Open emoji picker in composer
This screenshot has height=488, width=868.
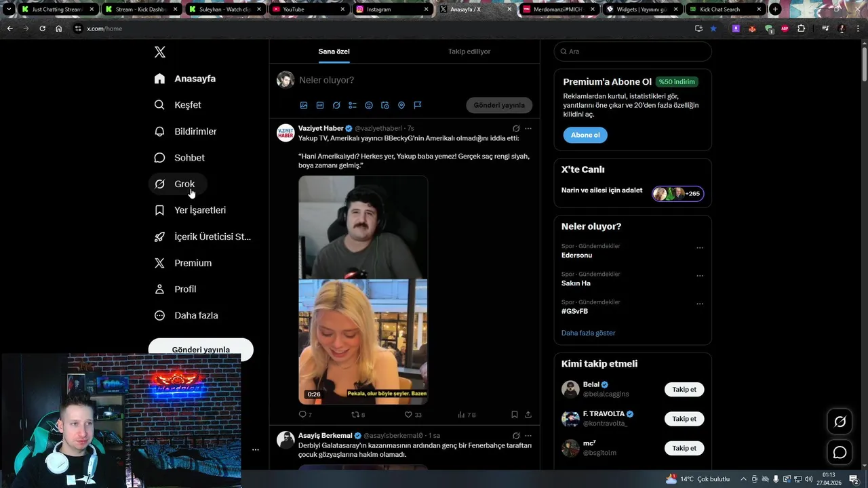click(x=369, y=105)
